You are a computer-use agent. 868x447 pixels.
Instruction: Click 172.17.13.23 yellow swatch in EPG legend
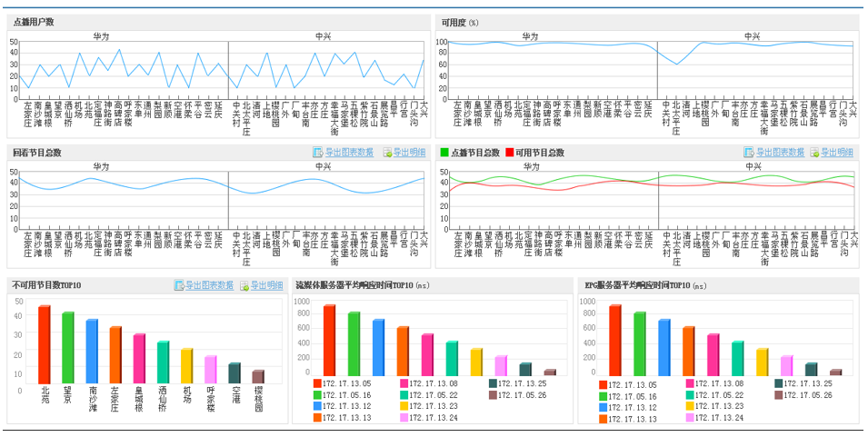coord(690,406)
